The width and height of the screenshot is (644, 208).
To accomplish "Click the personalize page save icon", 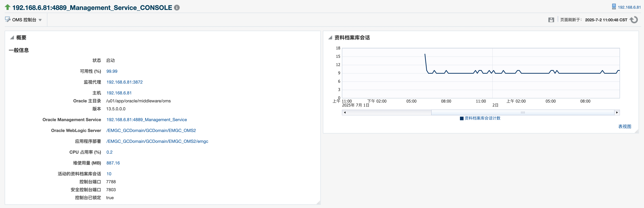I will (x=551, y=20).
